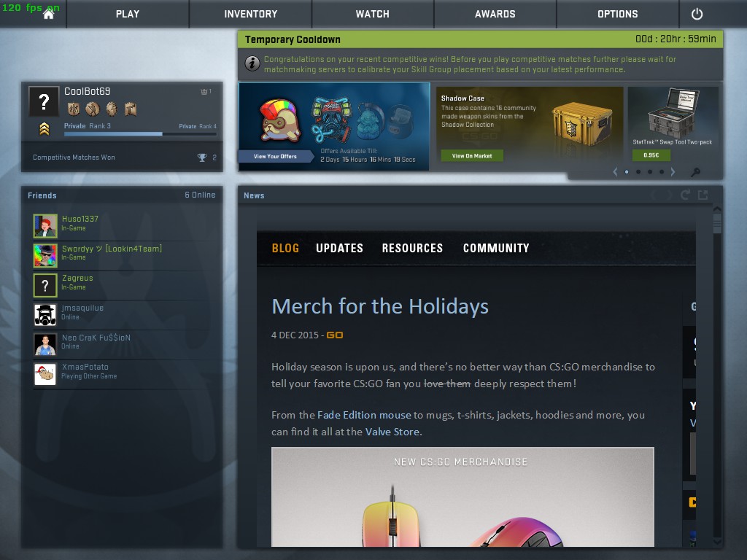Click the News panel vertical scrollbar

pyautogui.click(x=717, y=376)
